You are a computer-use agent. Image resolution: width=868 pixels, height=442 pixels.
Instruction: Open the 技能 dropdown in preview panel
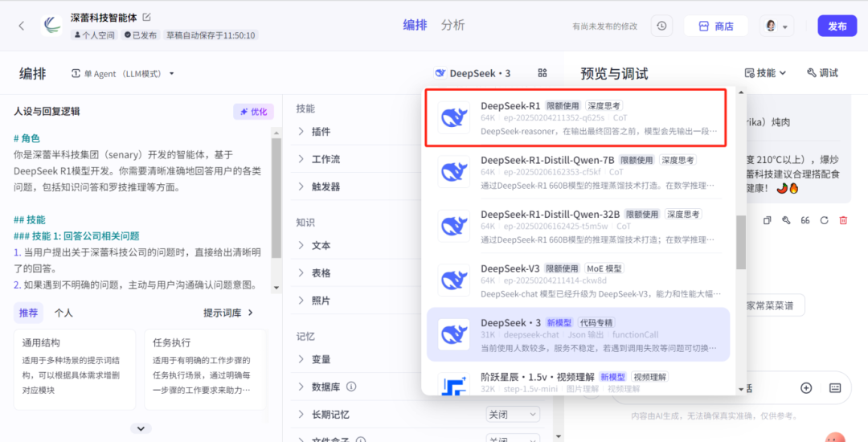click(766, 73)
